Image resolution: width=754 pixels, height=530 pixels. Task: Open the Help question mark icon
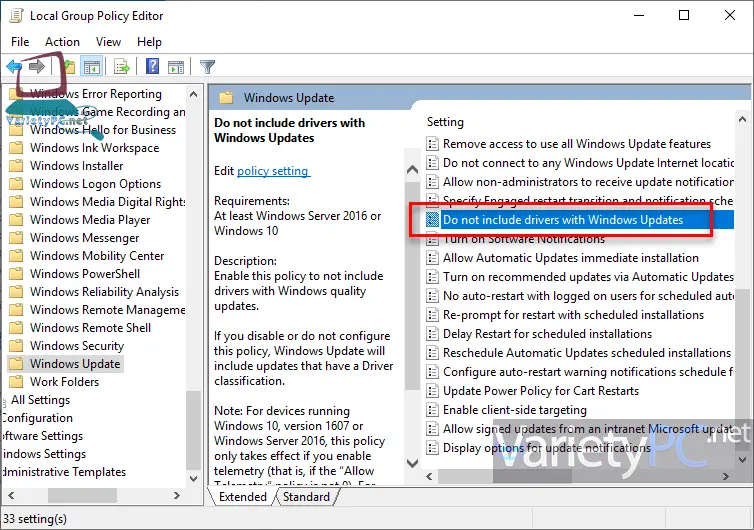click(x=152, y=66)
